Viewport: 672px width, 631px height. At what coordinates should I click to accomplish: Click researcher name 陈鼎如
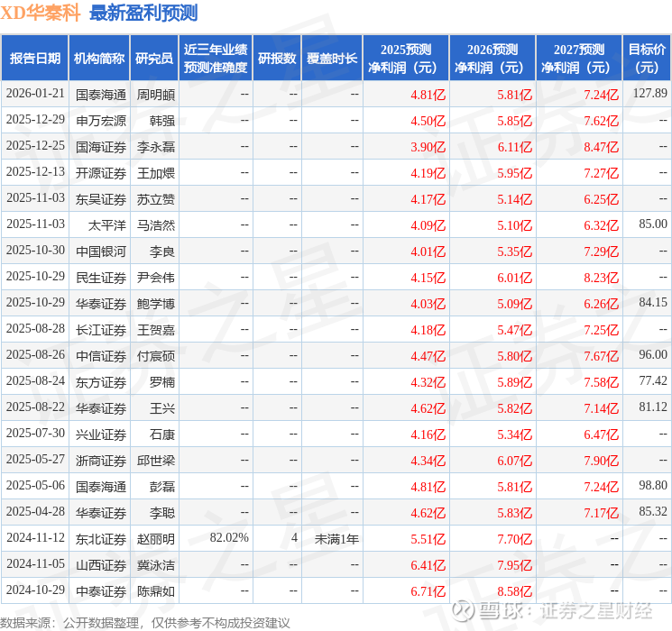point(156,591)
